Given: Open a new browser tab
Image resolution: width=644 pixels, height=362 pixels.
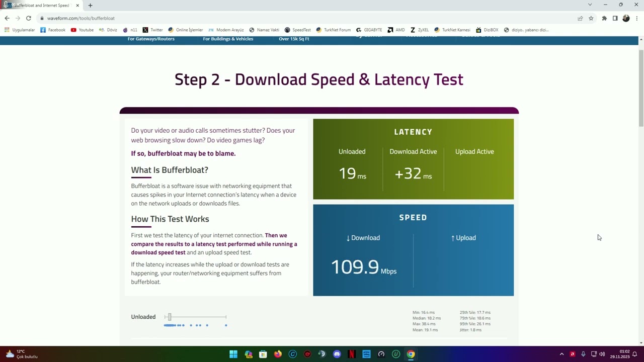Looking at the screenshot, I should [x=90, y=6].
